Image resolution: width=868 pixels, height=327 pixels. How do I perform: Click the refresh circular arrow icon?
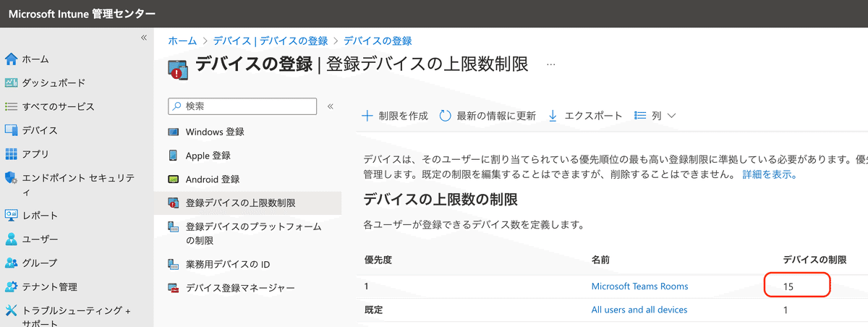click(446, 116)
